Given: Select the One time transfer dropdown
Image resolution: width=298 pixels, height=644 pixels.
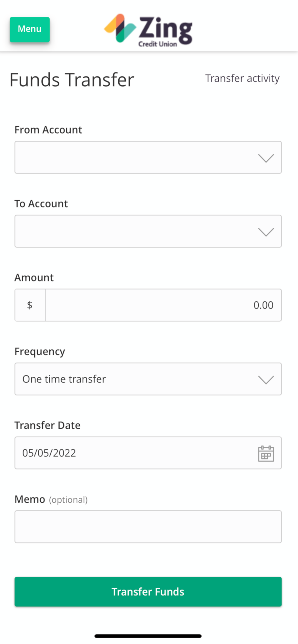Looking at the screenshot, I should click(135, 379).
